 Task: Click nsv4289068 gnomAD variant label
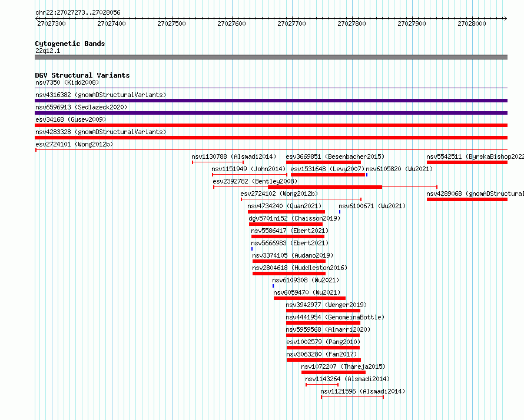(x=475, y=194)
